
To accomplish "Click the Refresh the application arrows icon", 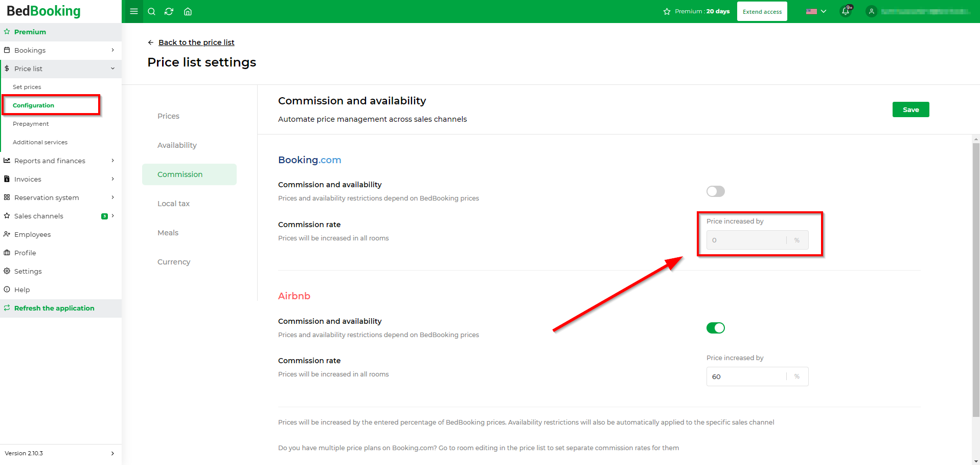I will coord(7,308).
